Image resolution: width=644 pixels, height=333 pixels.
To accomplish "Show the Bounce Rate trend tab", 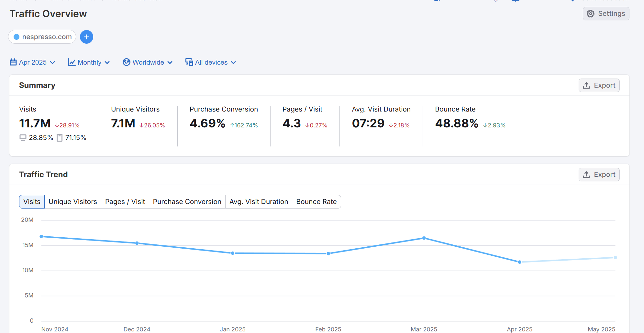I will click(x=316, y=202).
